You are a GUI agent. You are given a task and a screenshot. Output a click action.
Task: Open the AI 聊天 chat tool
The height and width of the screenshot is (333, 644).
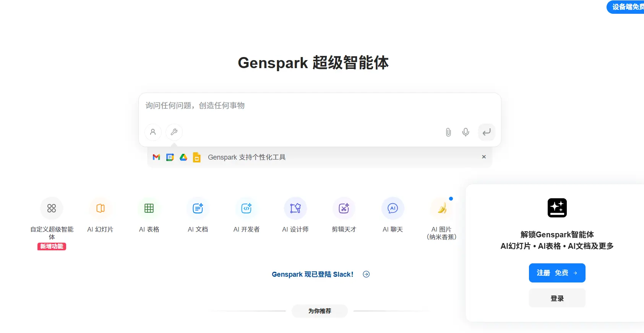(393, 208)
